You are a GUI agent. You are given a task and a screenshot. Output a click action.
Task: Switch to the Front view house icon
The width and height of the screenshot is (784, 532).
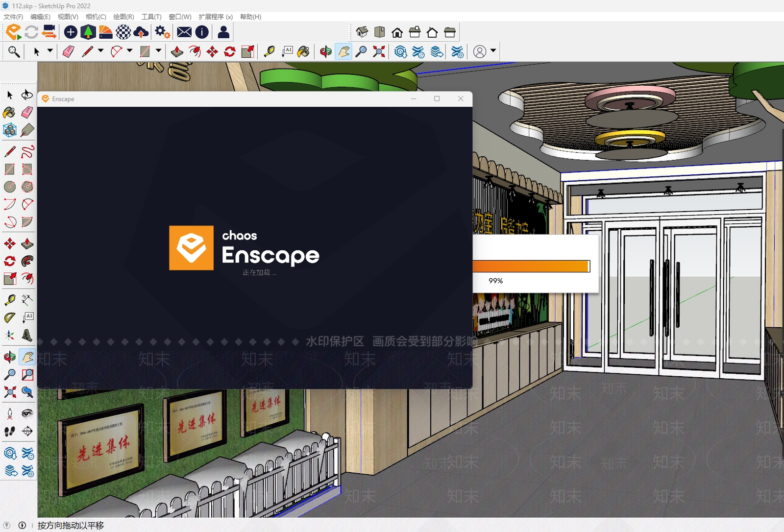point(397,32)
